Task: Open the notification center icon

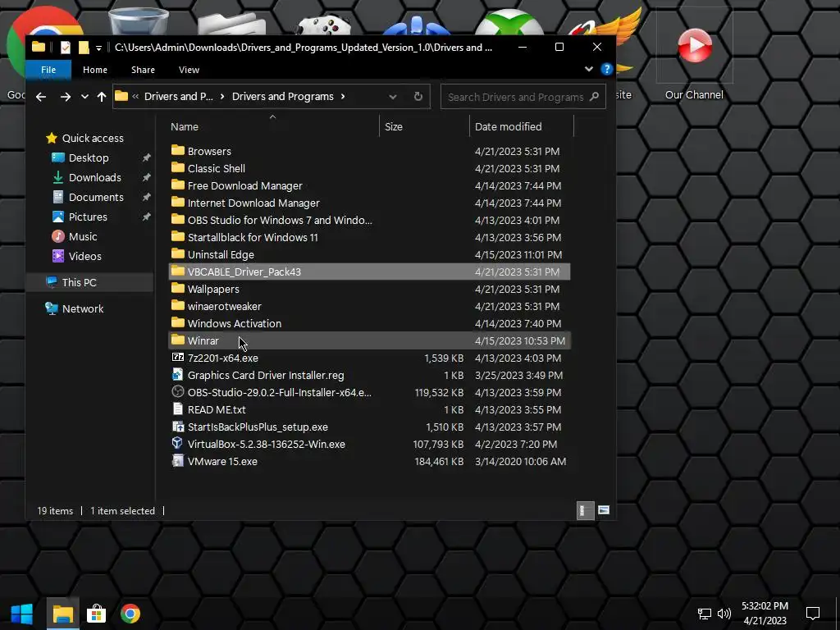Action: pyautogui.click(x=813, y=614)
